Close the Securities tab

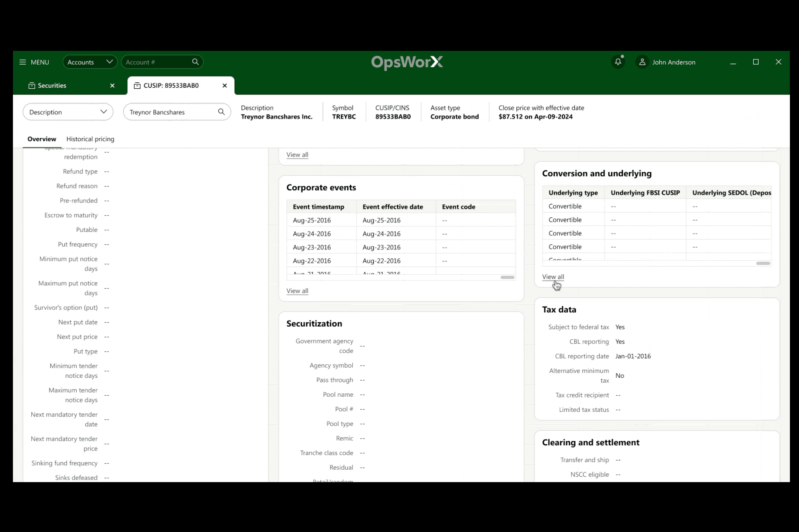[x=112, y=86]
